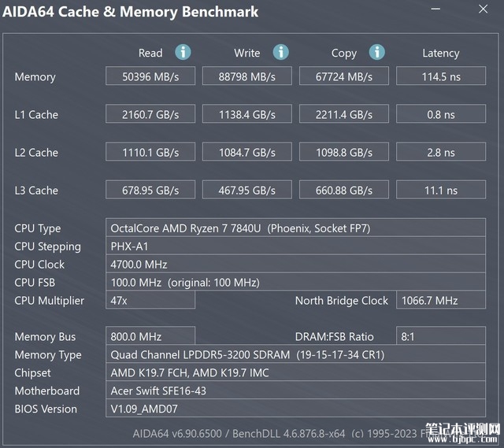The height and width of the screenshot is (448, 504).
Task: Click the Motherboard Acer Swift SFE16-43 field
Action: [296, 391]
